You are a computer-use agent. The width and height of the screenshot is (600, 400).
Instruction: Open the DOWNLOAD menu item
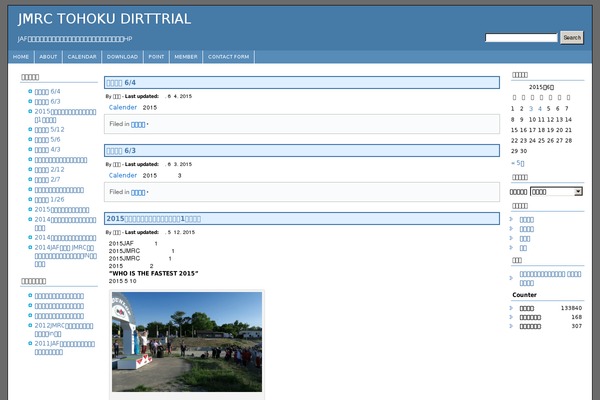point(122,57)
